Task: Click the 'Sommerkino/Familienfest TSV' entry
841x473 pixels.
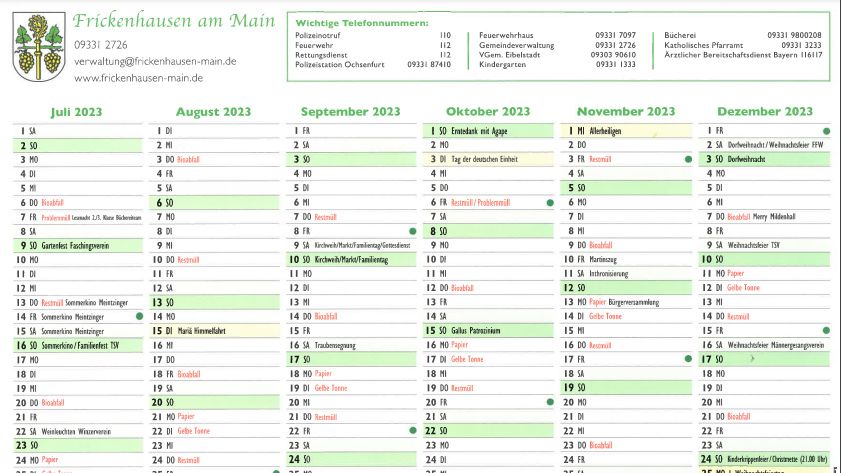Action: (x=80, y=345)
